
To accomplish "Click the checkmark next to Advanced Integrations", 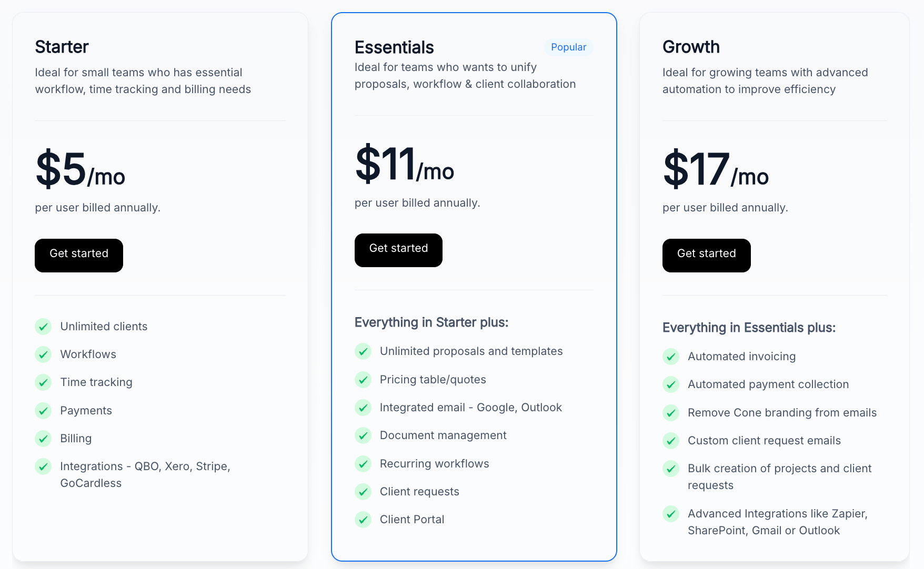I will [671, 514].
